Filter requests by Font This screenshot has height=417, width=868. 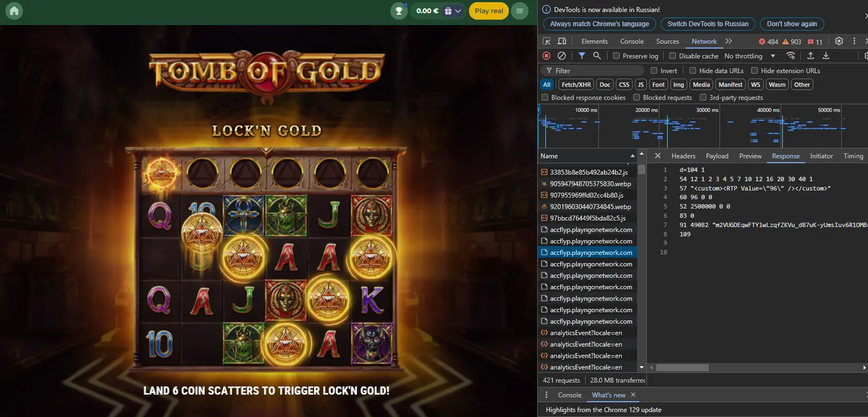click(658, 85)
